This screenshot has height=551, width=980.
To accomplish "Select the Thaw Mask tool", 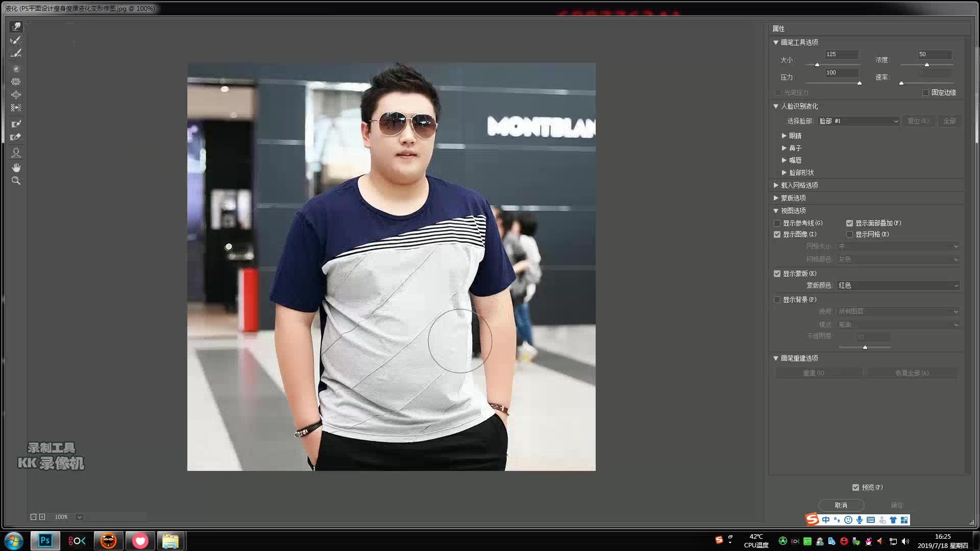I will tap(16, 137).
